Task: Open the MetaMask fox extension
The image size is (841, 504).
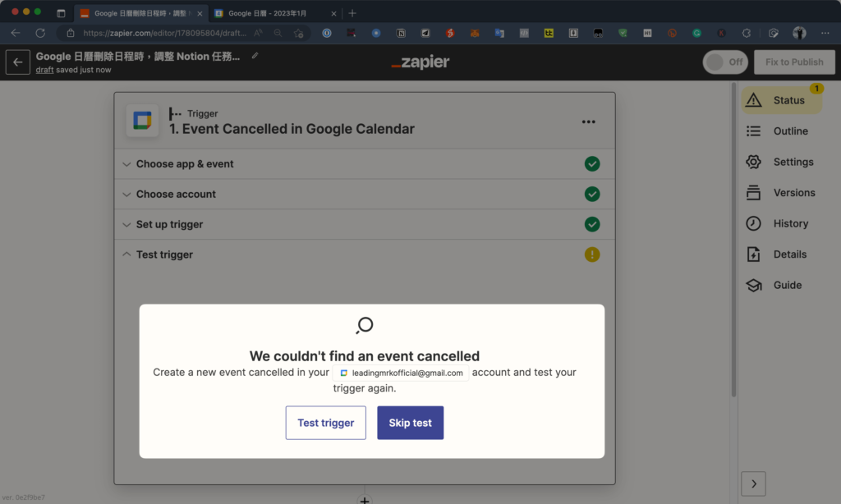Action: tap(475, 33)
